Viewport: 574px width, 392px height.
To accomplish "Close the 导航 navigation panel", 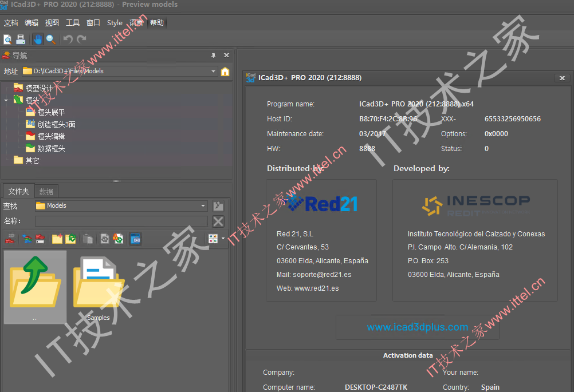I will click(x=227, y=55).
